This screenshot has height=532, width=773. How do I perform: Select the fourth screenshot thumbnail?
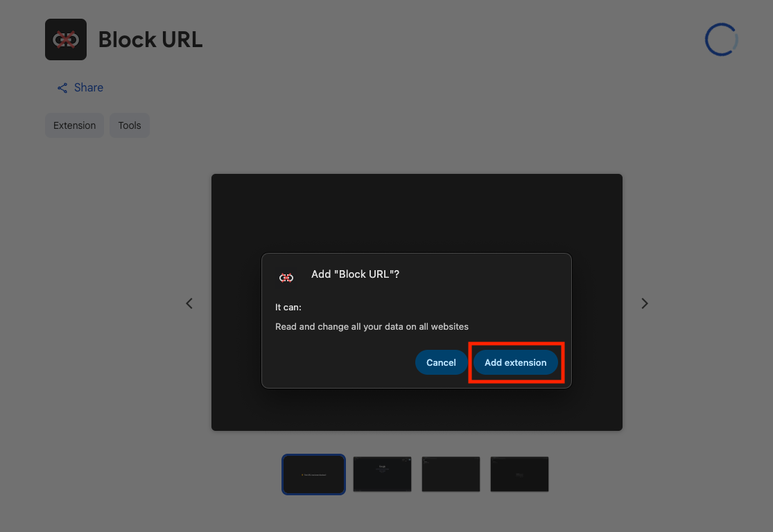pyautogui.click(x=519, y=474)
